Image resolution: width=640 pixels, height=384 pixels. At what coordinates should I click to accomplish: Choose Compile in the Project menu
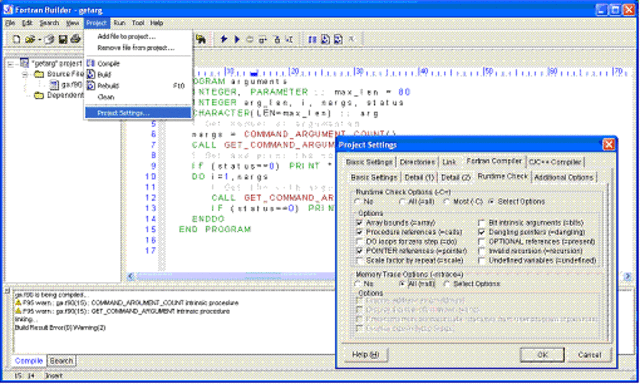pos(138,64)
